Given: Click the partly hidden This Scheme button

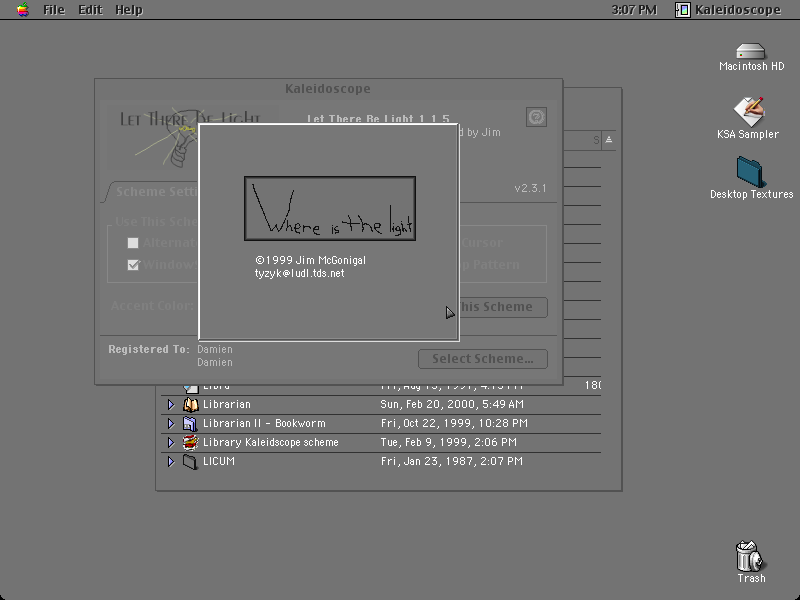Looking at the screenshot, I should [503, 307].
